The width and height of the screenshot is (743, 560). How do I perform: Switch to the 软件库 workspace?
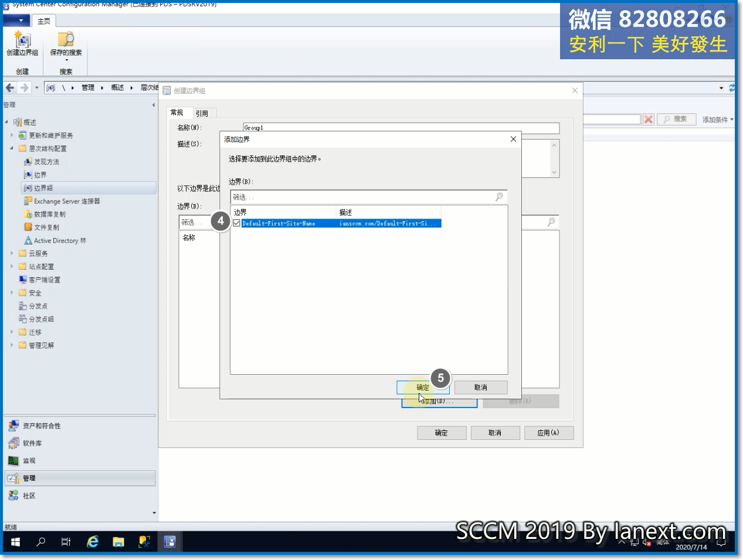(x=80, y=443)
